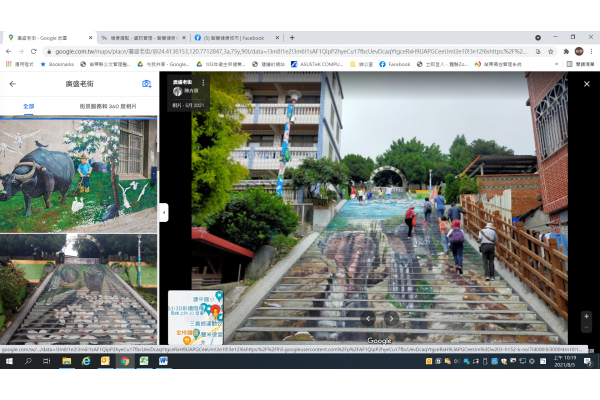Reload the current page
600x400 pixels.
pos(34,51)
